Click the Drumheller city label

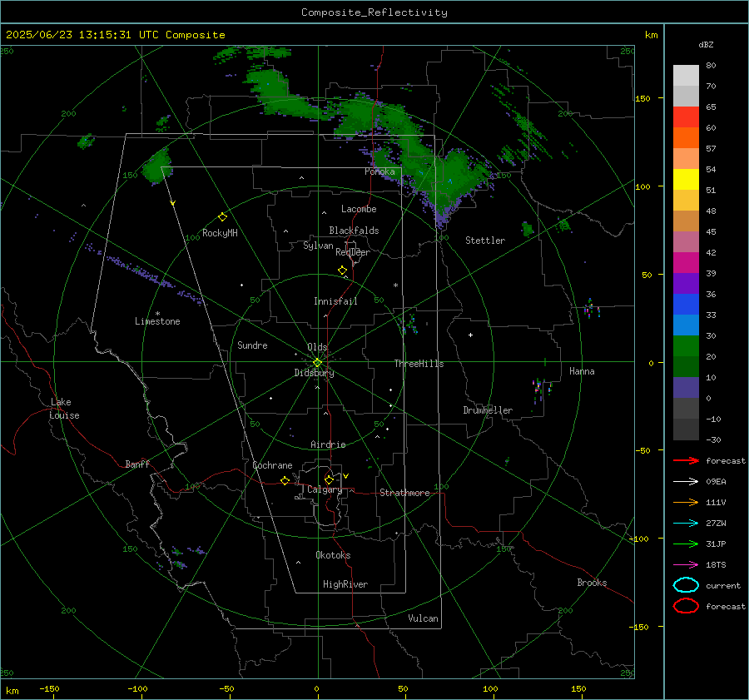coord(488,410)
